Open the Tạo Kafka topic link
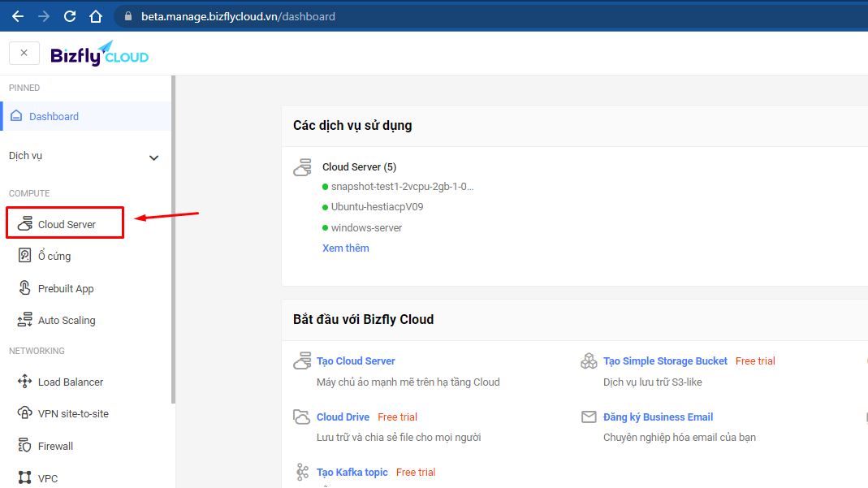The image size is (868, 488). click(x=352, y=472)
